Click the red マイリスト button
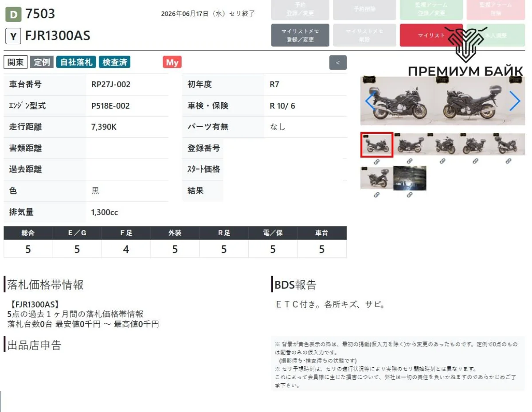Viewport: 532px width, 412px height. click(431, 35)
